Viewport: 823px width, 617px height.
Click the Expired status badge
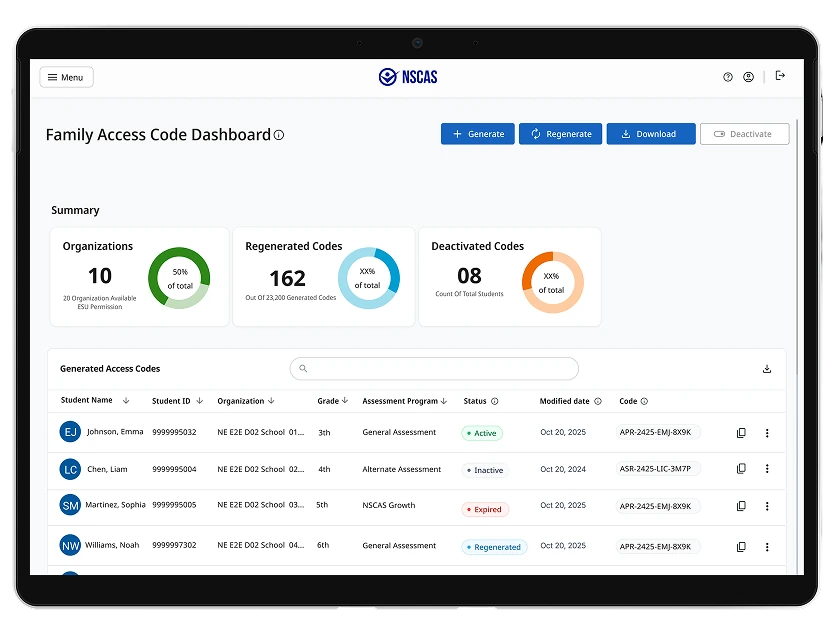pyautogui.click(x=485, y=509)
